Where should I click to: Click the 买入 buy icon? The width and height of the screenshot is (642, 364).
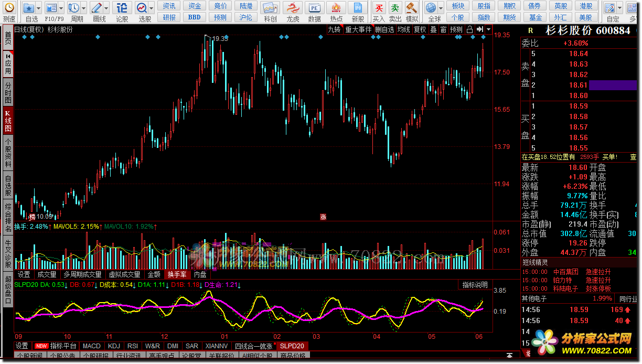(379, 8)
